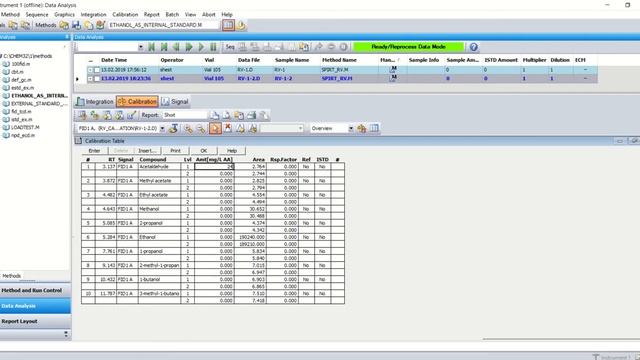Click the Methods tab in left panel
This screenshot has height=360, width=640.
(x=11, y=276)
